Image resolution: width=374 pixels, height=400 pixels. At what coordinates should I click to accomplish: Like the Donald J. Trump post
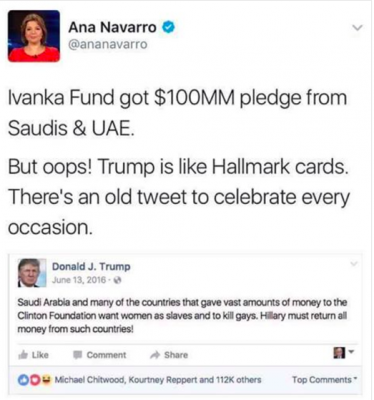34,355
